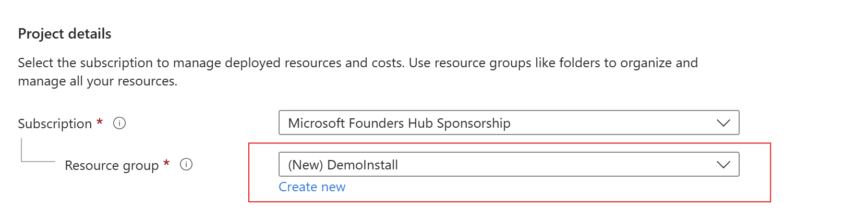Viewport: 868px width, 221px height.
Task: Click the Resource group field label
Action: [112, 165]
